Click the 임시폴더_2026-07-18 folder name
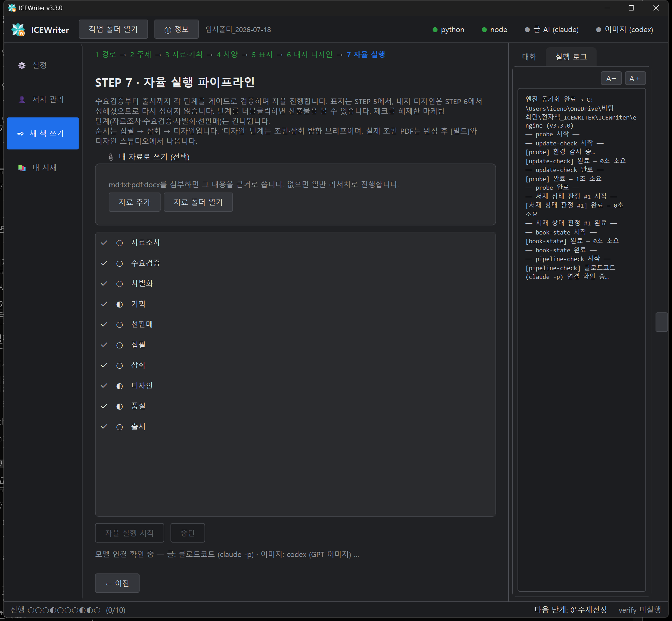Image resolution: width=672 pixels, height=621 pixels. (x=238, y=30)
